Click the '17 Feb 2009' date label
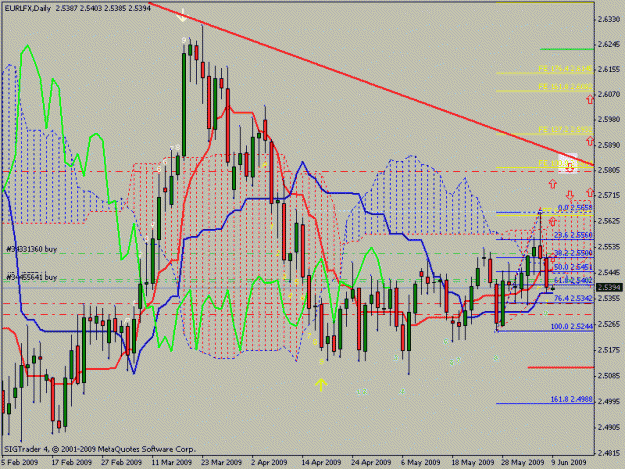Screen dimensions: 625x469 71,462
